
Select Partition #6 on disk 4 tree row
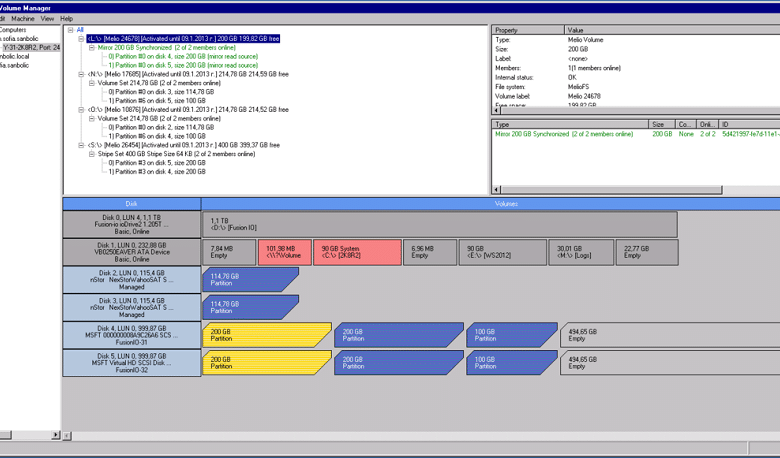coord(157,136)
